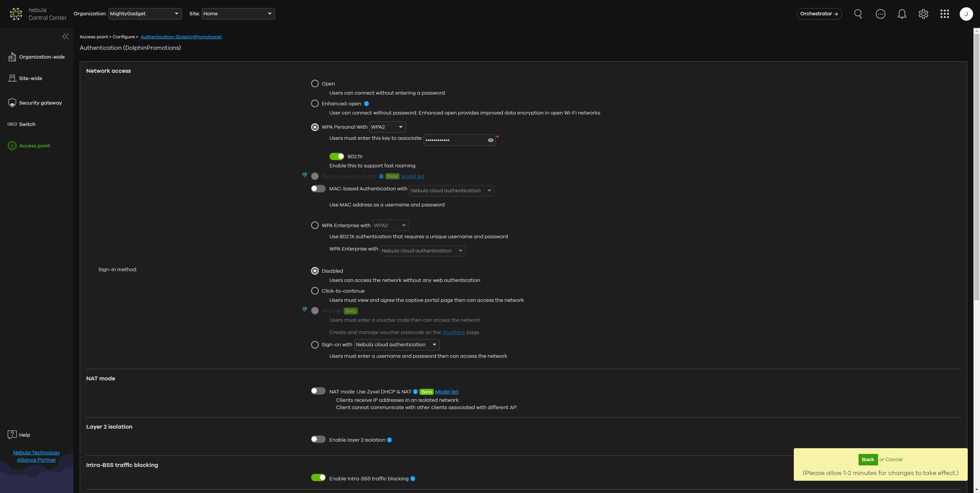This screenshot has width=980, height=493.
Task: Open WPA Personal WPA2 dropdown
Action: (x=387, y=127)
